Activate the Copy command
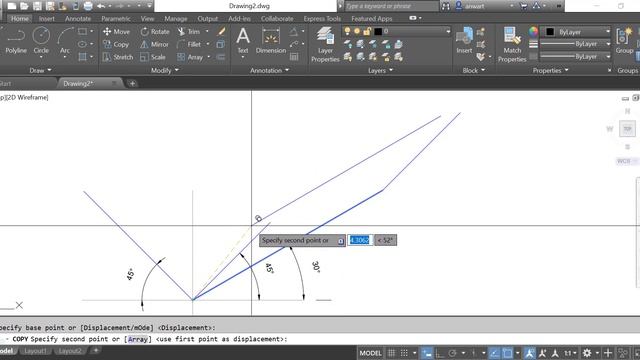 pos(116,44)
